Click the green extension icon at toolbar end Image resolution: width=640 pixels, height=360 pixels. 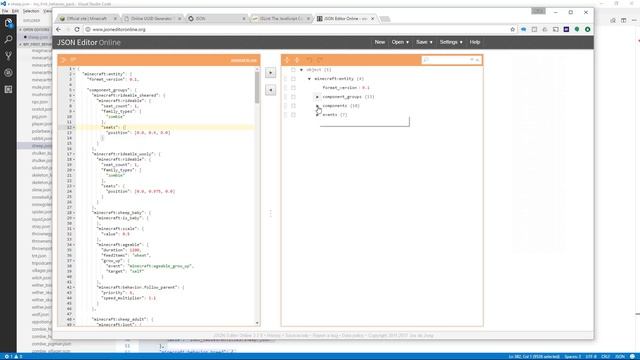click(587, 29)
